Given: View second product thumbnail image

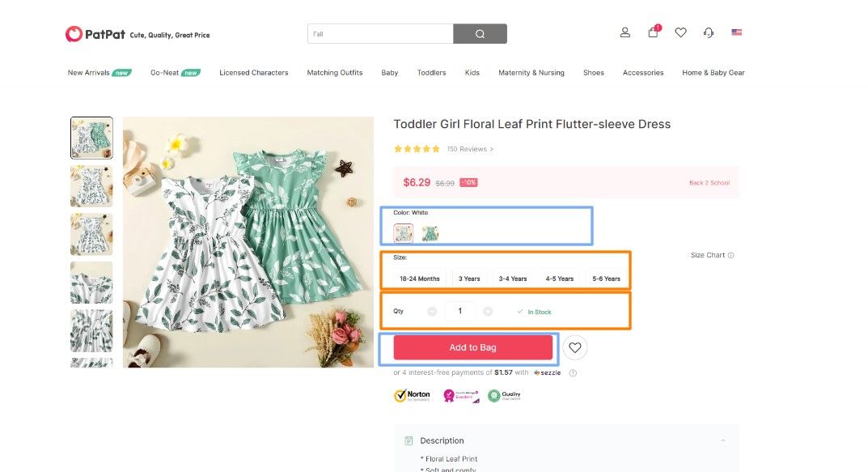Looking at the screenshot, I should click(91, 186).
